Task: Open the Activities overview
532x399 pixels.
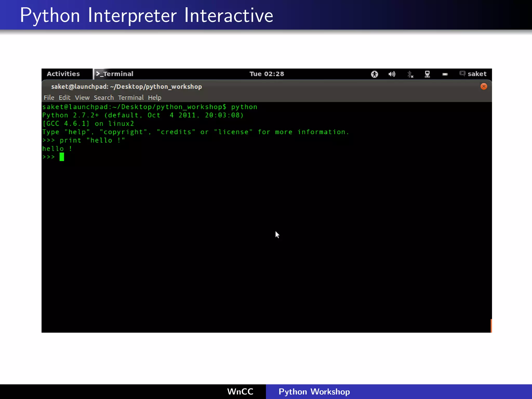Action: coord(63,74)
